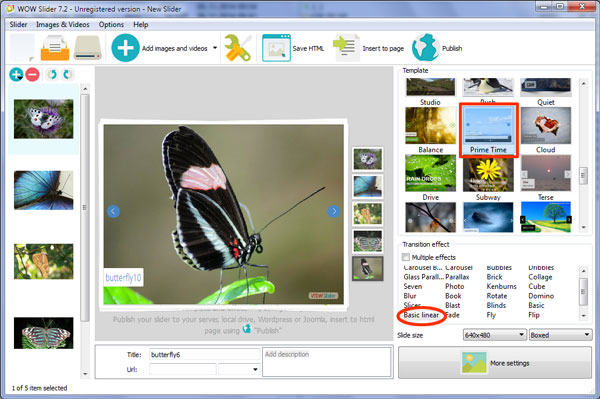
Task: Expand the 640x480 slide size dropdown
Action: coord(494,335)
